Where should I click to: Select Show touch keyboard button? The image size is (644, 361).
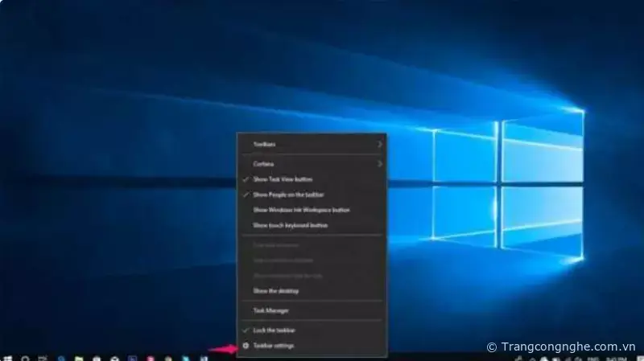click(x=290, y=226)
